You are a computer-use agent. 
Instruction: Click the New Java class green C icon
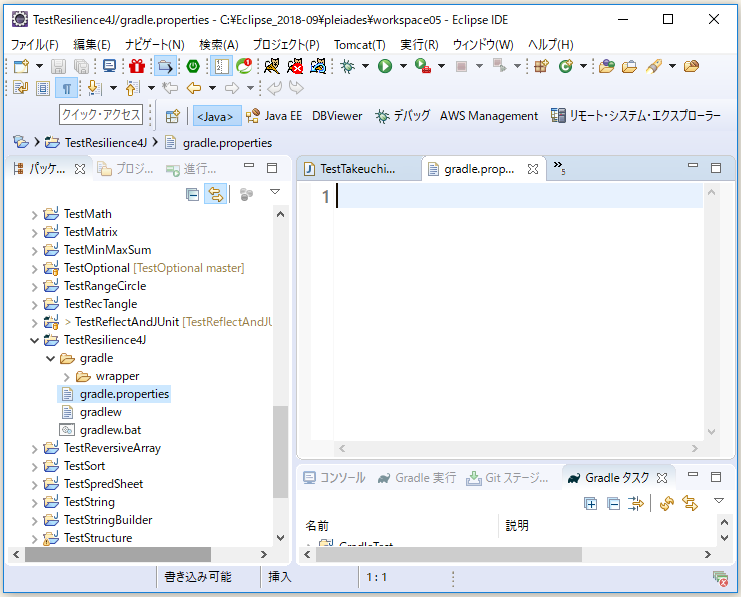(x=566, y=66)
